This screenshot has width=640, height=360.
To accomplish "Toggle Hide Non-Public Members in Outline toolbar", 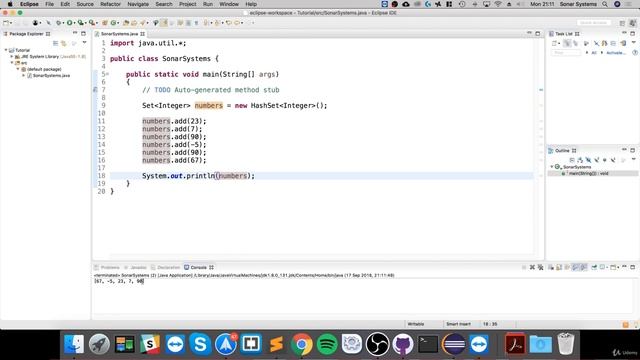I will (604, 160).
